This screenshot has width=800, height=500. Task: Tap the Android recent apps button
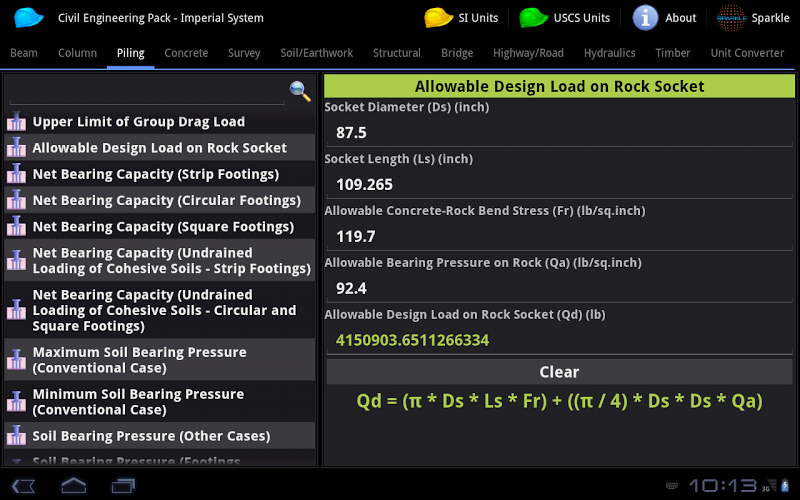coord(123,485)
